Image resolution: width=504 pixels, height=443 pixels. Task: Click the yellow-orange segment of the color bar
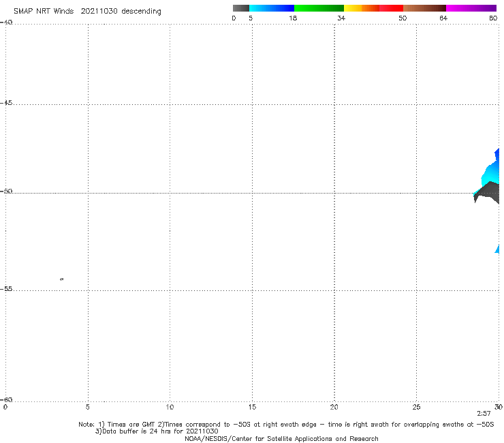(x=361, y=8)
